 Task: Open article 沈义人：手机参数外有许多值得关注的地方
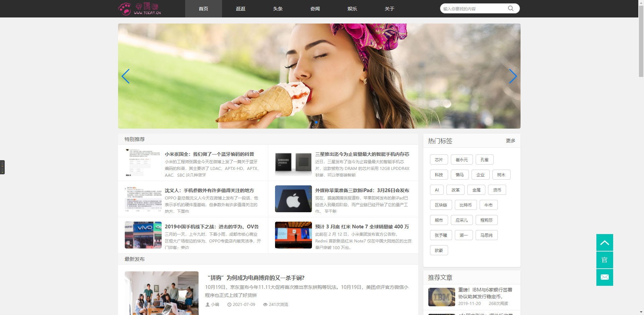[209, 190]
